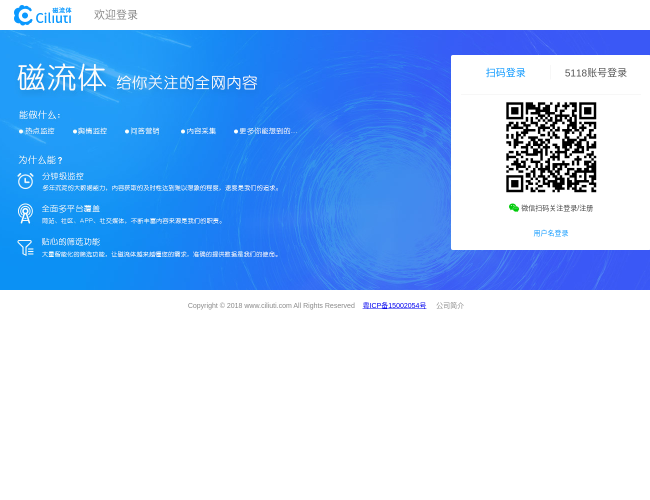
Task: Switch to 5118账号登录 tab
Action: [595, 73]
